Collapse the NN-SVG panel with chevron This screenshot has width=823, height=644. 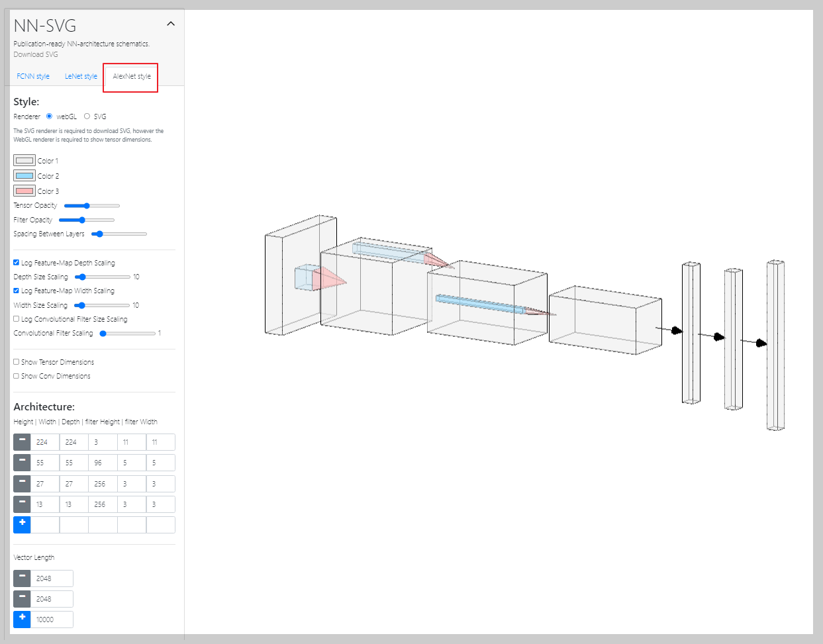point(171,24)
